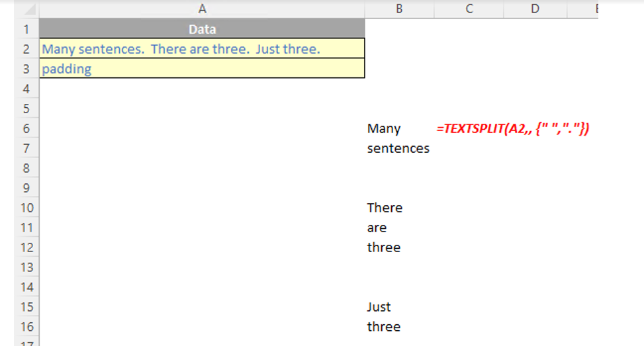Screen dimensions: 644x350
Task: Select column A header
Action: 202,9
